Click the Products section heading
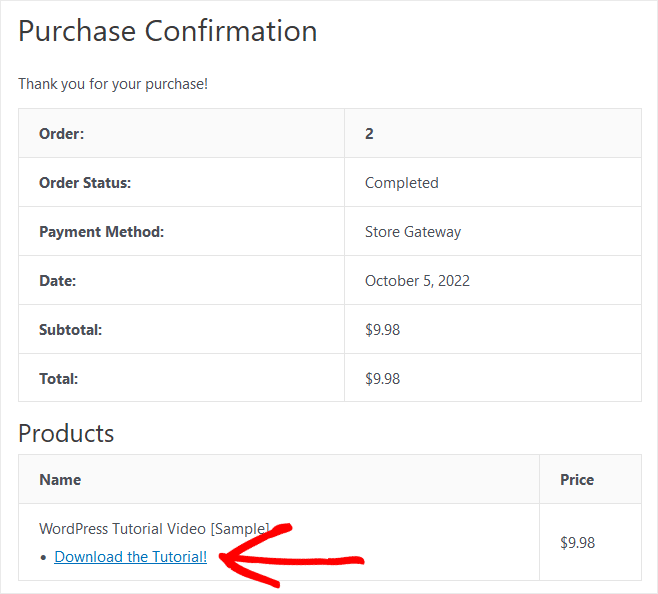Viewport: 658px width, 594px height. [x=66, y=433]
